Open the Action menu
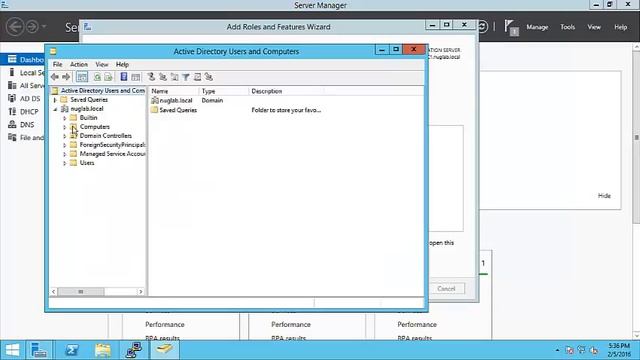Image resolution: width=640 pixels, height=360 pixels. (x=79, y=64)
